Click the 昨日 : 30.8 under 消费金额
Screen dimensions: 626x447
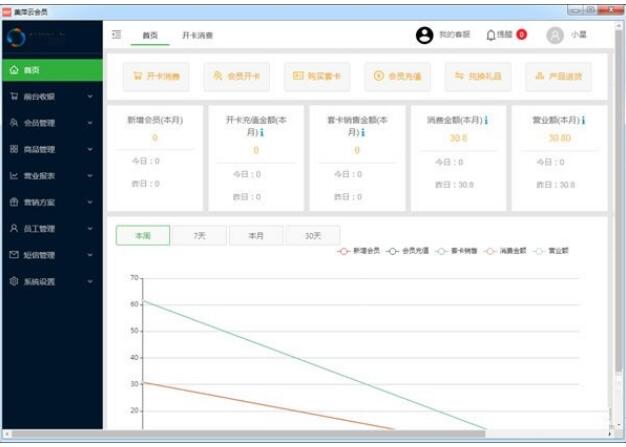click(454, 185)
